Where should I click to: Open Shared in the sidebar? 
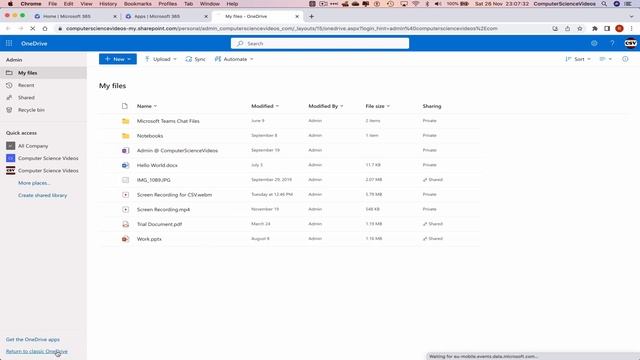(43, 98)
